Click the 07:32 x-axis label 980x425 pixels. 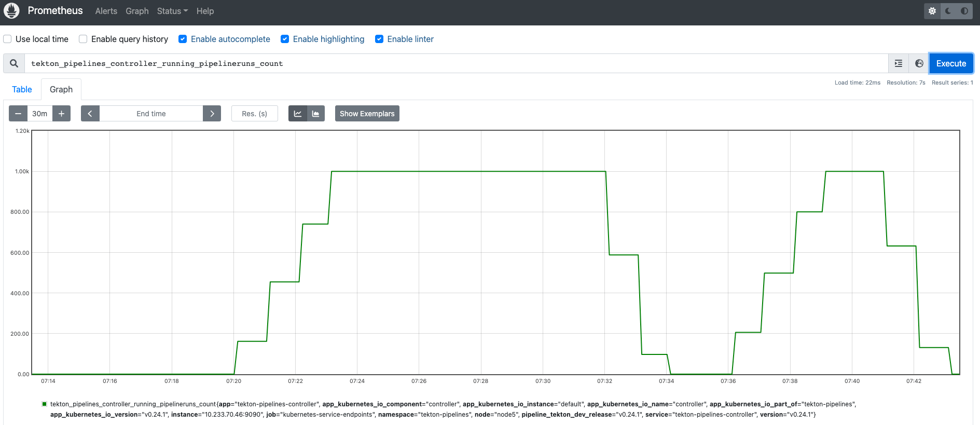(x=604, y=381)
